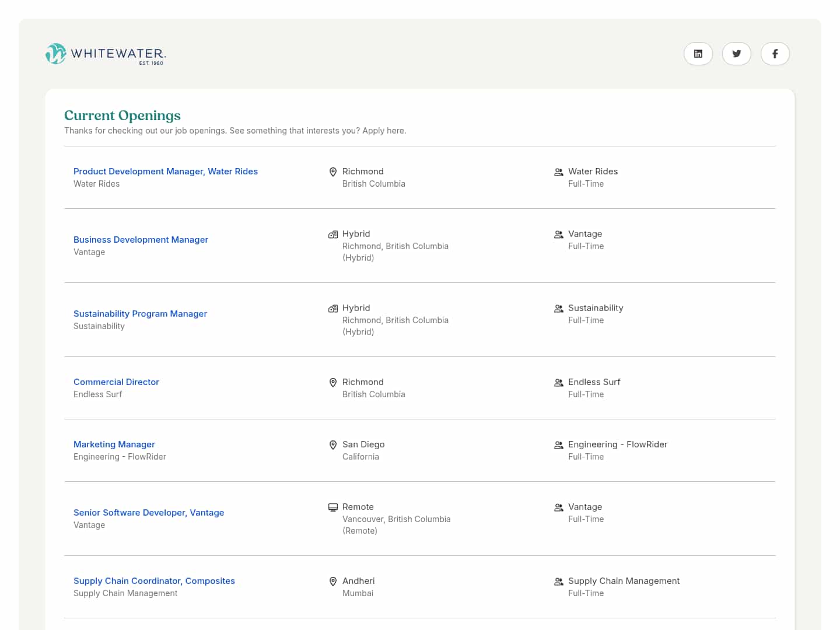View the Sustainability Program Manager opening
Screen dimensions: 840x630
pyautogui.click(x=140, y=314)
